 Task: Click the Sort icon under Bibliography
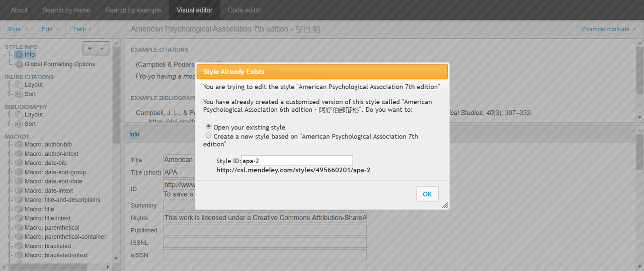pos(19,124)
